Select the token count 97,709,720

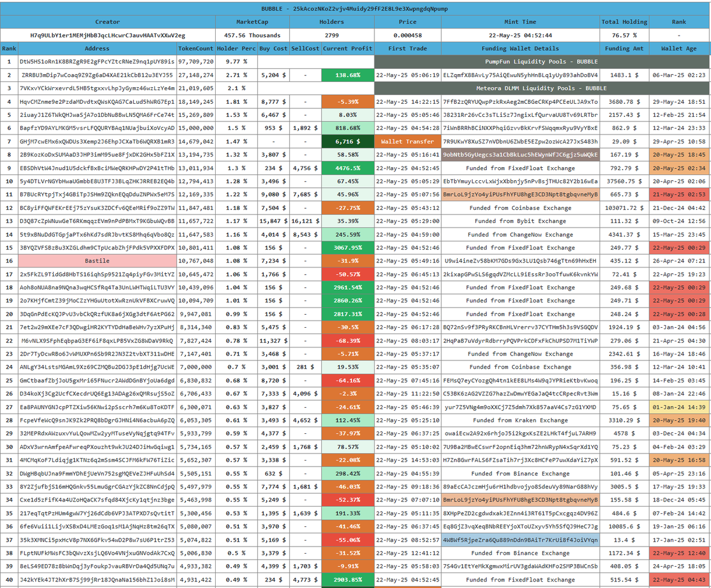click(x=196, y=62)
